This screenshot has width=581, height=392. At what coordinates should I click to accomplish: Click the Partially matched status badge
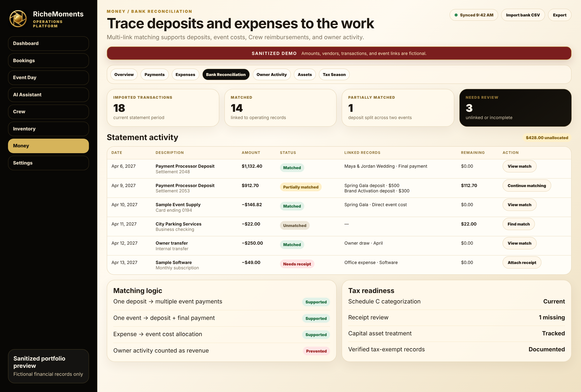300,187
